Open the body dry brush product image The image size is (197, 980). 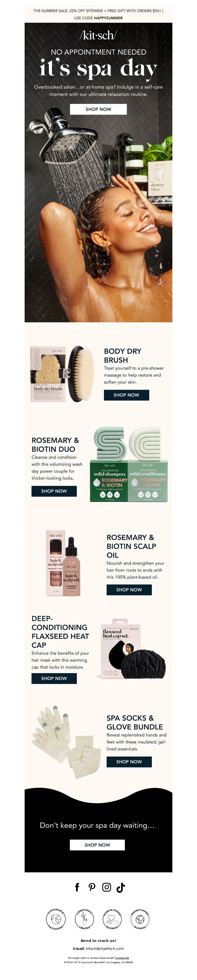tap(62, 374)
